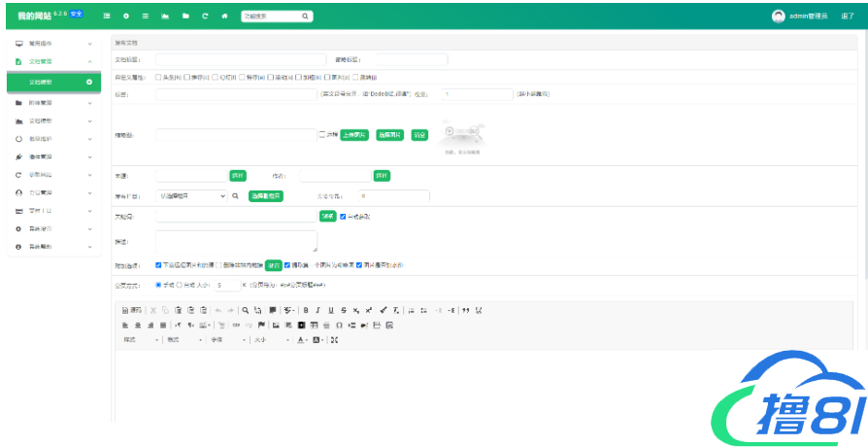Click the magnifier icon in search box

tap(305, 17)
